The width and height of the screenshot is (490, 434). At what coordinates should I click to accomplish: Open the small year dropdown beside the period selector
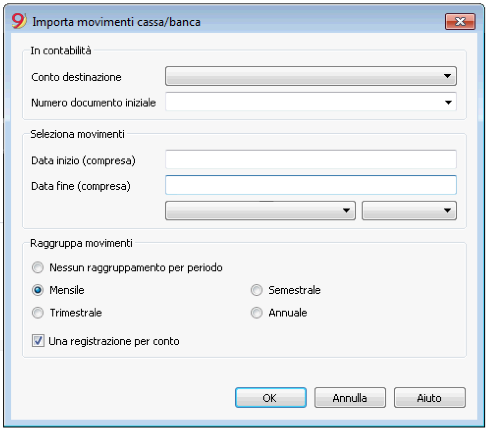tap(409, 210)
